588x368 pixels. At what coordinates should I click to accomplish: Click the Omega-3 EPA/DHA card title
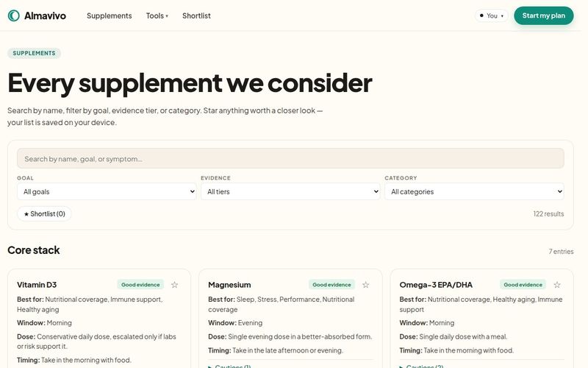tap(436, 285)
